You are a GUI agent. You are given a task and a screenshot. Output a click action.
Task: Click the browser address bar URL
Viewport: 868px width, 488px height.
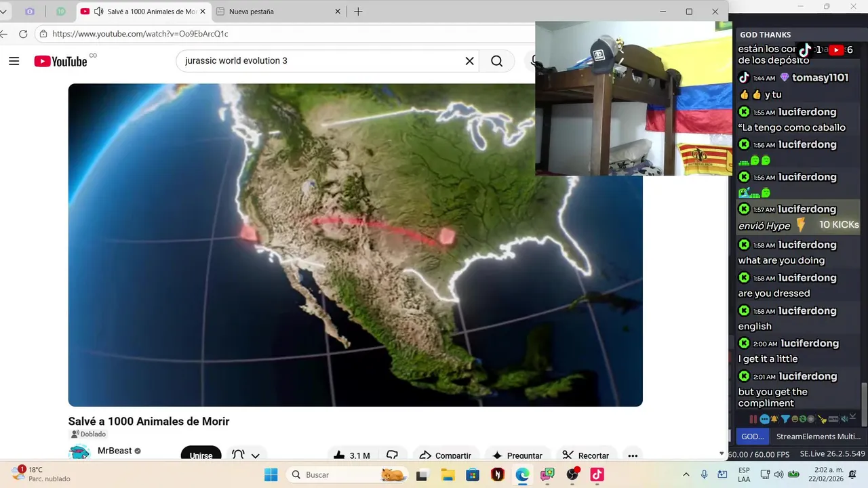tap(140, 34)
